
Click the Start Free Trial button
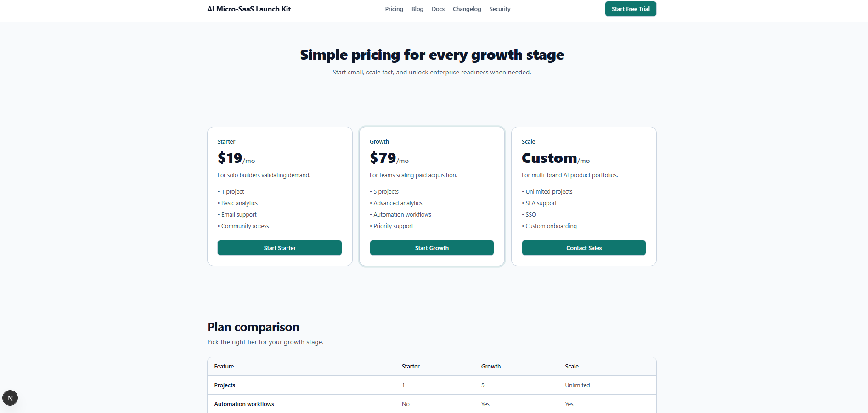pyautogui.click(x=631, y=9)
